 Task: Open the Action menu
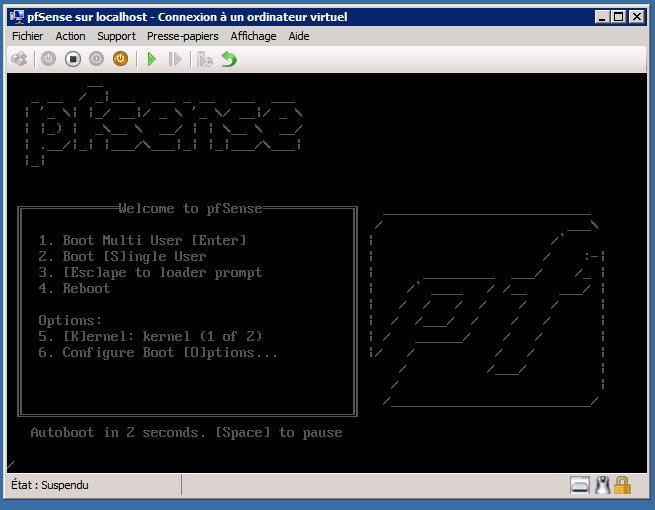tap(70, 36)
